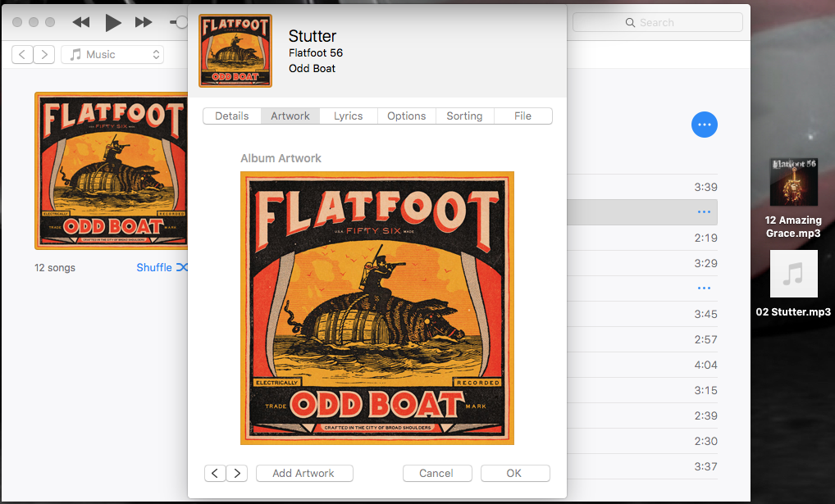Click the Add Artwork button

(304, 473)
